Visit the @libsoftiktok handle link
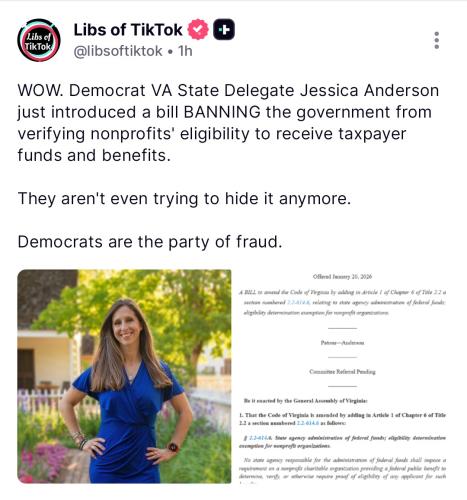This screenshot has width=467, height=500. pyautogui.click(x=118, y=51)
